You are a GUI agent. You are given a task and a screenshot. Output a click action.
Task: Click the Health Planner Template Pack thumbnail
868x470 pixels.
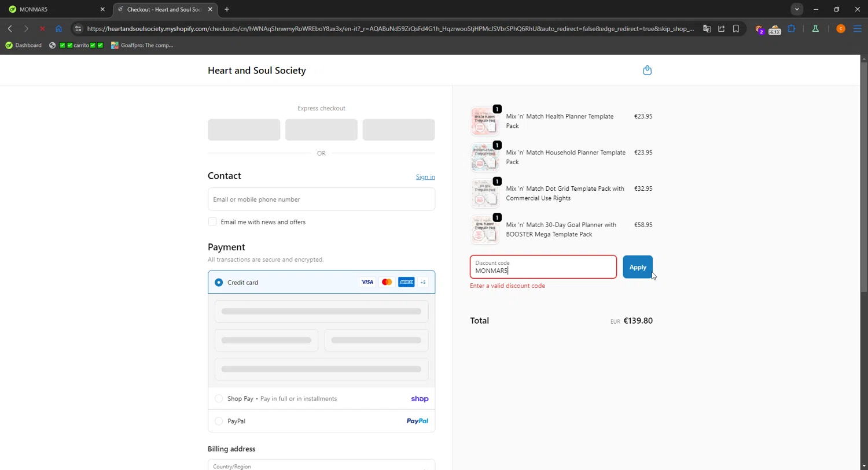(x=484, y=121)
